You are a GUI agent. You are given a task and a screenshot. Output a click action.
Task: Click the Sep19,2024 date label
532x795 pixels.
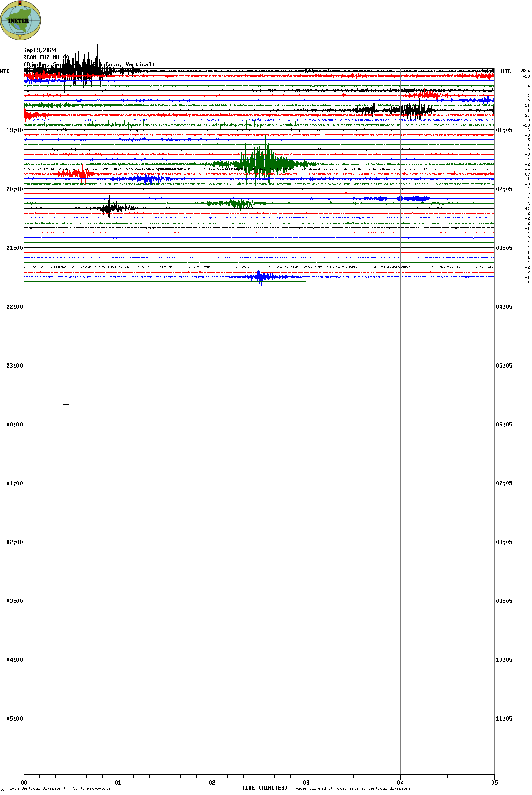click(40, 50)
